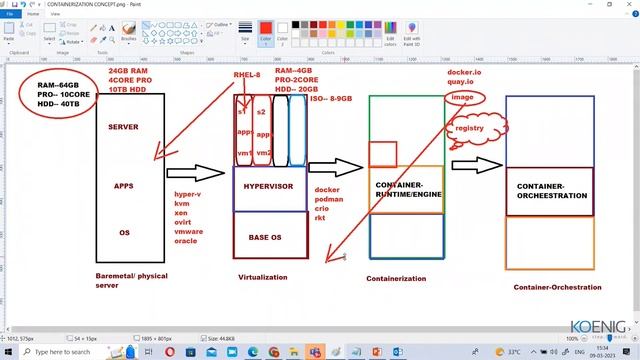Screen dimensions: 640x360
Task: Open File Explorer from the taskbar
Action: point(294,351)
